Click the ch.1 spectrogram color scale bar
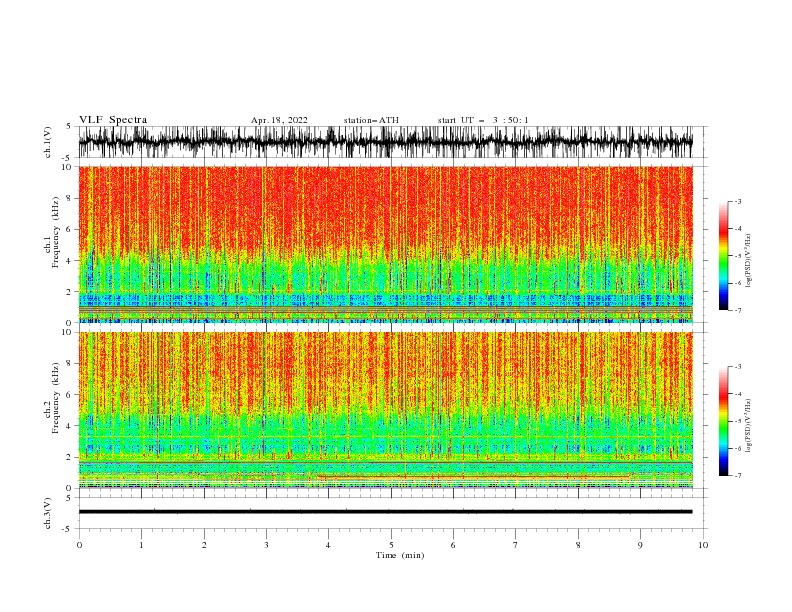The height and width of the screenshot is (612, 792). (x=723, y=256)
